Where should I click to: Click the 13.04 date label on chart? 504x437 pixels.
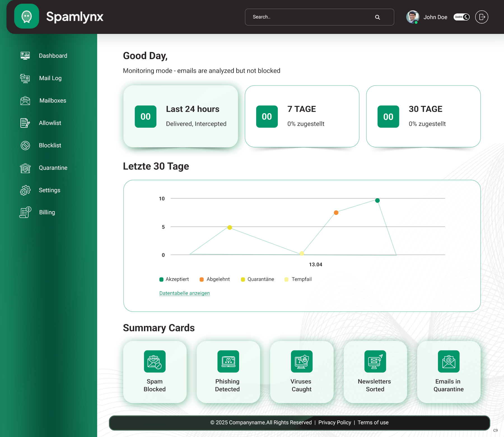tap(316, 264)
